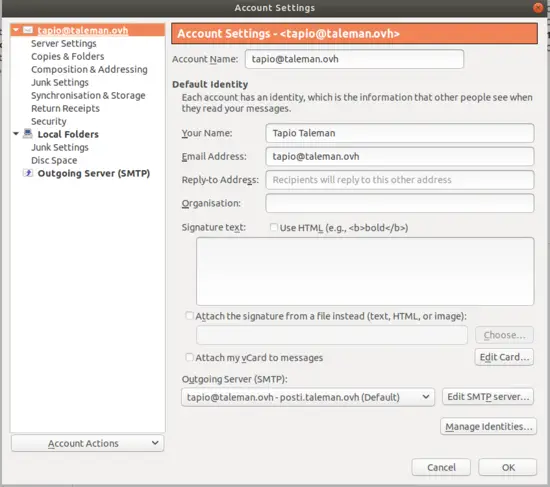Check Attach my vCard to messages
The width and height of the screenshot is (550, 487).
pos(189,357)
